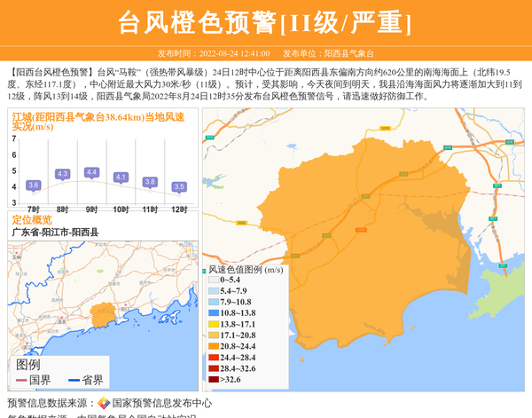Click the National Warning Center logo icon
Viewport: 532px width, 418px height.
tap(104, 403)
